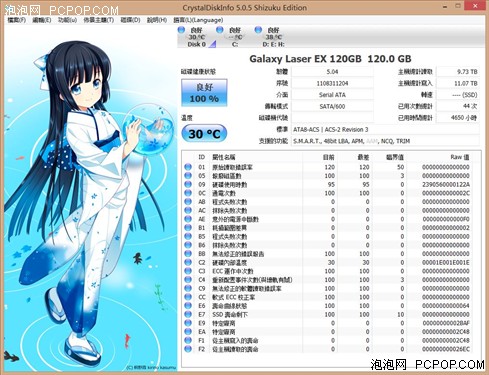
Task: Click the 30 °C temperature button
Action: click(204, 134)
